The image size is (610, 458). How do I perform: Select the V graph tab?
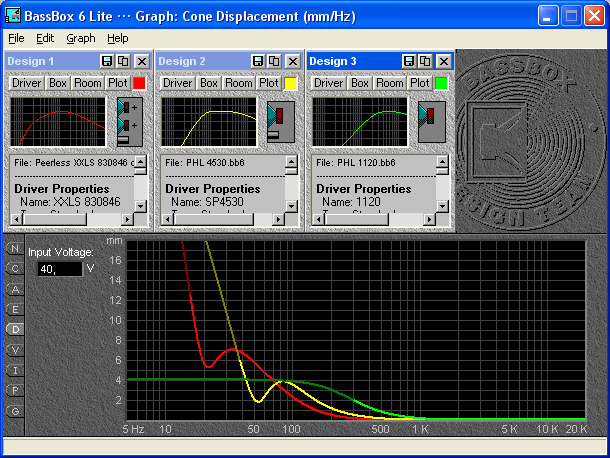(x=15, y=350)
